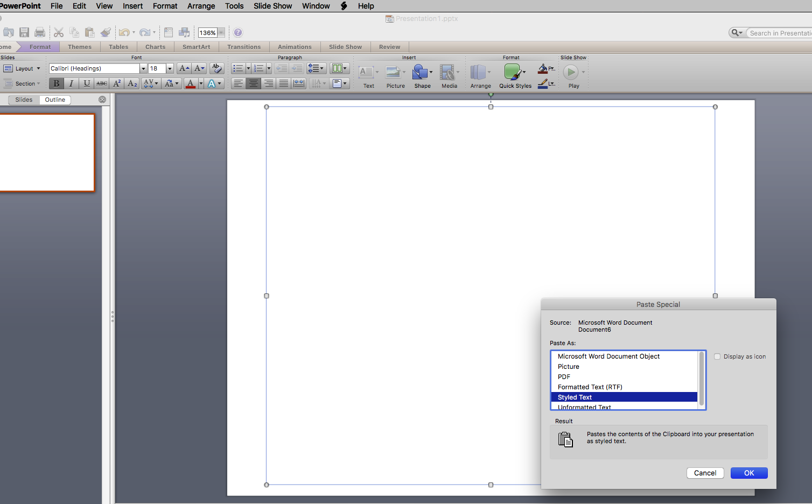Open the zoom percentage dropdown
The height and width of the screenshot is (504, 812).
221,33
